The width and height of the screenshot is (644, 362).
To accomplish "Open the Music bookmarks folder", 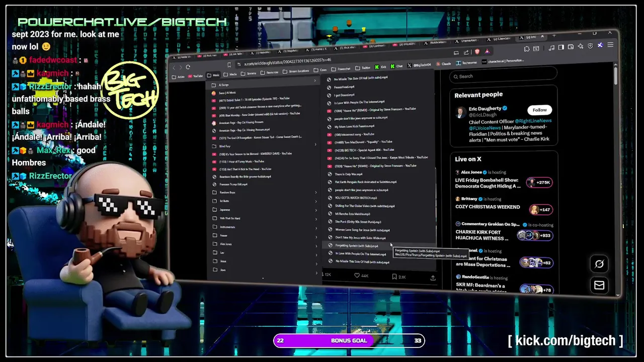I will 213,75.
